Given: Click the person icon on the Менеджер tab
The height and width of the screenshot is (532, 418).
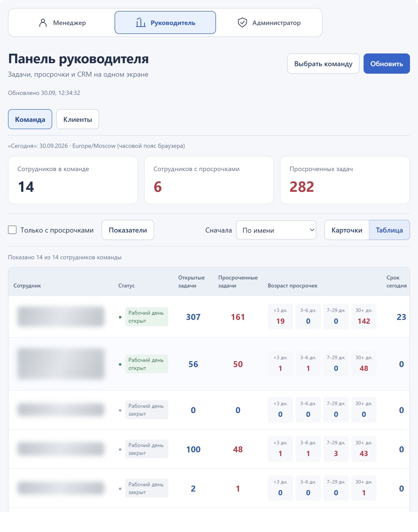Looking at the screenshot, I should click(x=43, y=23).
